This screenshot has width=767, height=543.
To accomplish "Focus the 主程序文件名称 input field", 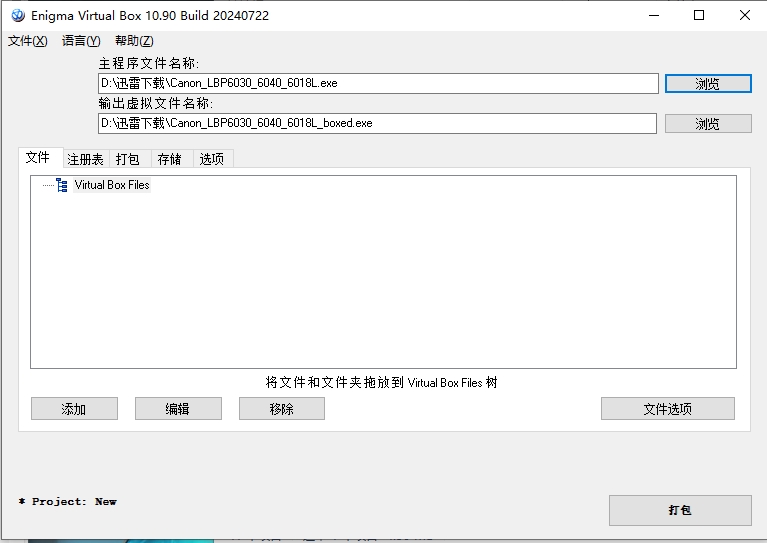I will 378,83.
